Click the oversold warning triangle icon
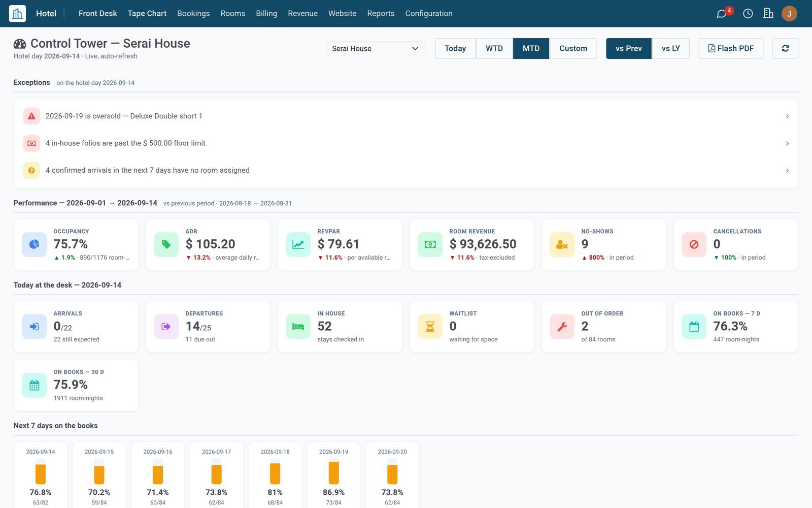Image resolution: width=812 pixels, height=508 pixels. [x=31, y=116]
